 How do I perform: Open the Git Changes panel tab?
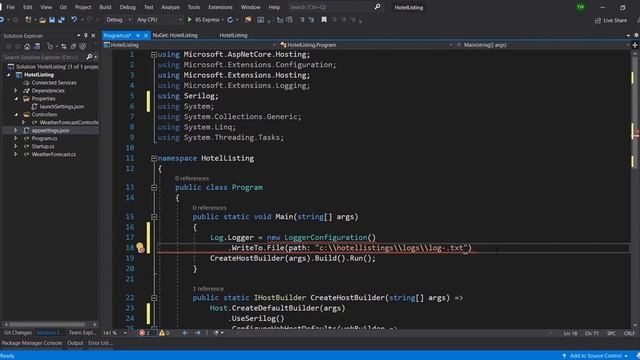tap(18, 333)
